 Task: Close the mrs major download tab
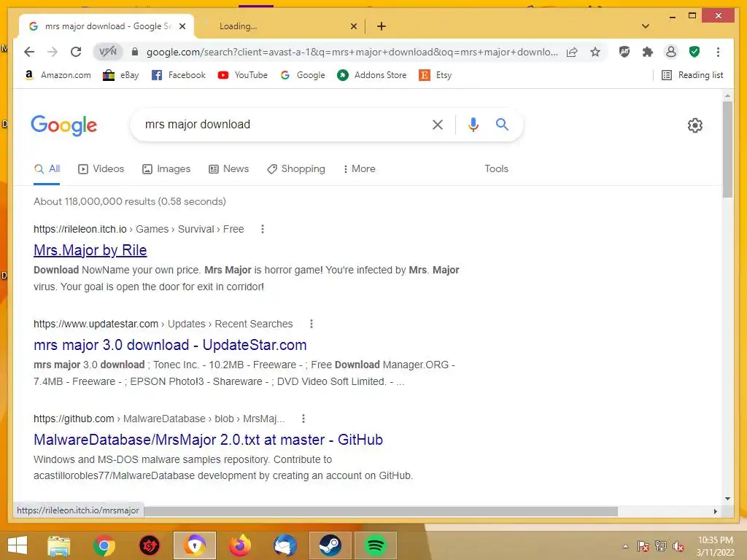click(182, 26)
